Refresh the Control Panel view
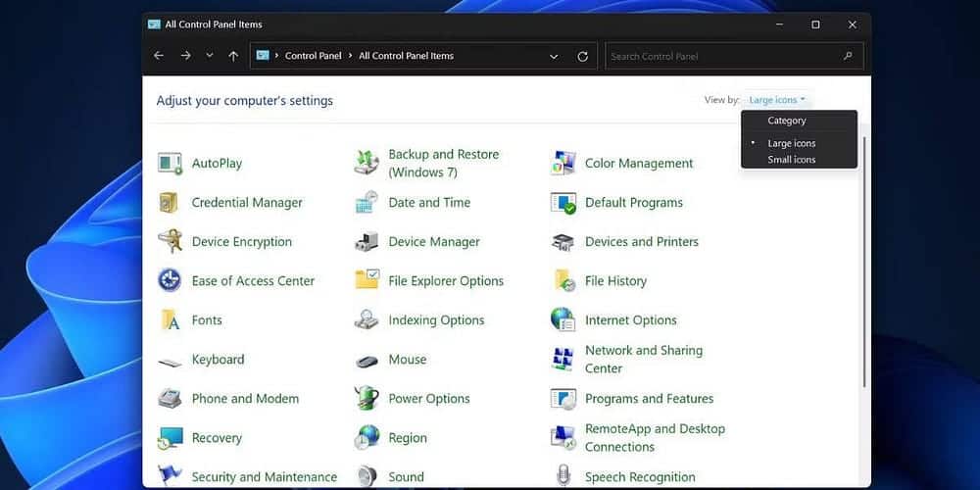Viewport: 980px width, 490px height. click(x=582, y=56)
